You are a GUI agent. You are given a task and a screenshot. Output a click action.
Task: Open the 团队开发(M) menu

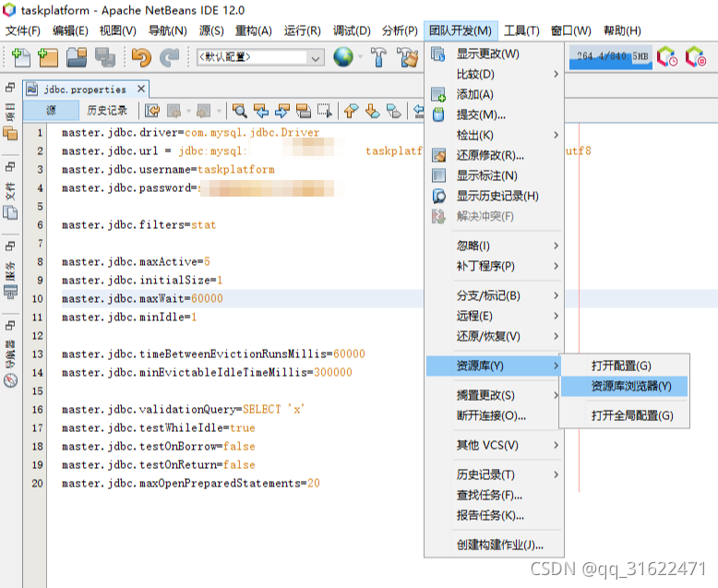[461, 30]
